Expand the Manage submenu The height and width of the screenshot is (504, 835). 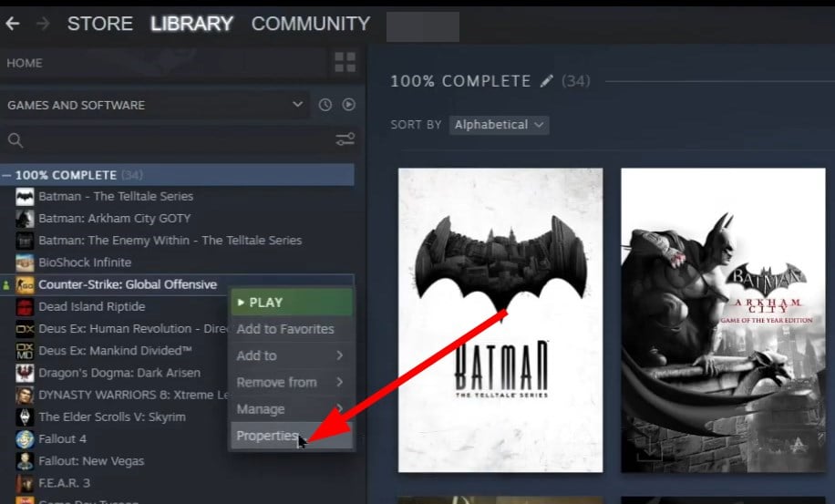click(292, 408)
